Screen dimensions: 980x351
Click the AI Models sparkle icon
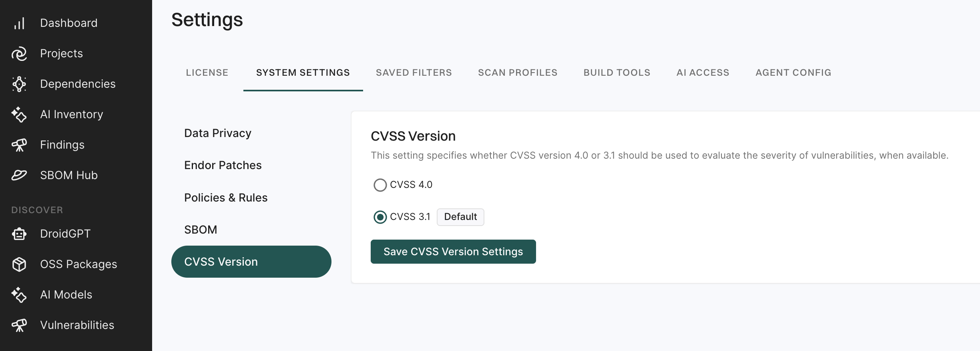pyautogui.click(x=19, y=295)
